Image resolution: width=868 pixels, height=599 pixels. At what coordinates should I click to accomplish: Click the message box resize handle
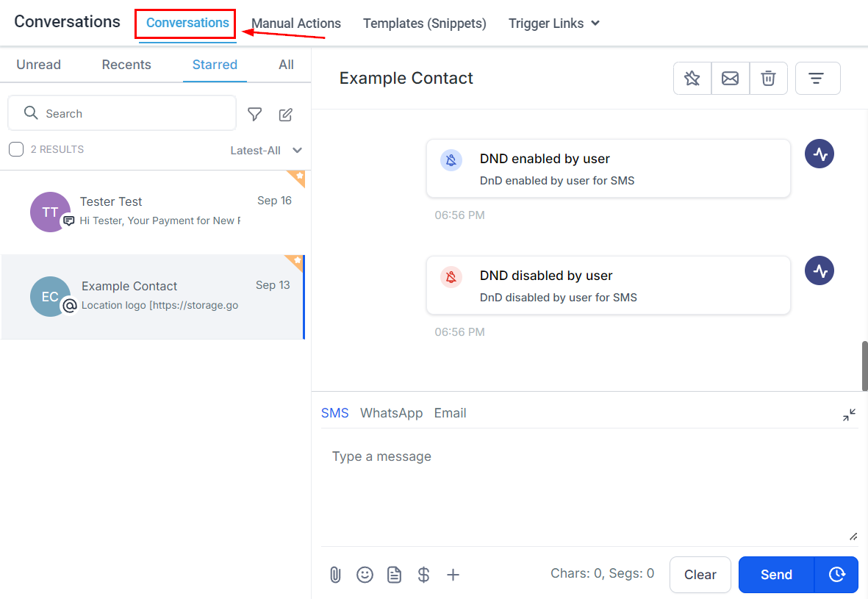pyautogui.click(x=853, y=537)
